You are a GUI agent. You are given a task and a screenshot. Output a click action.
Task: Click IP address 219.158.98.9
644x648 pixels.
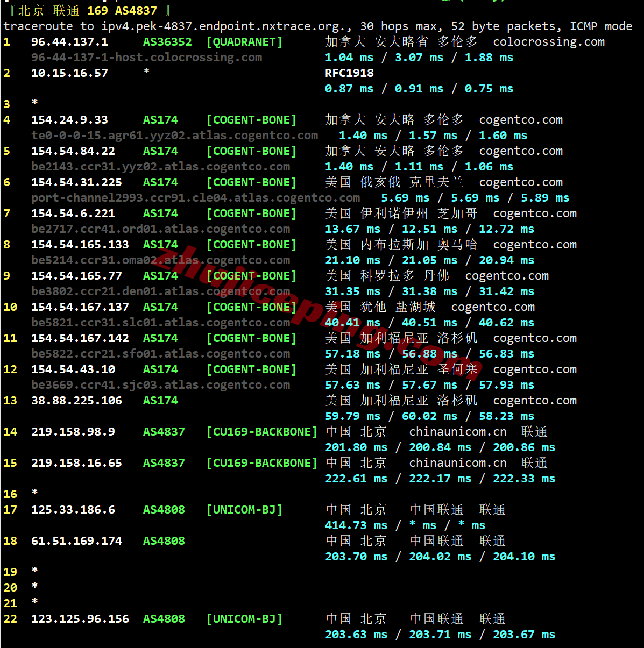73,432
